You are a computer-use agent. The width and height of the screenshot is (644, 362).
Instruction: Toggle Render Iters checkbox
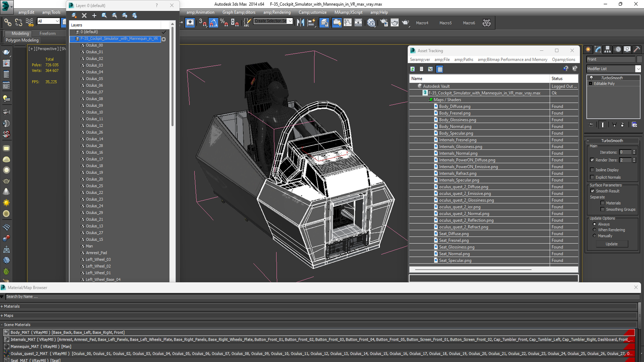592,160
